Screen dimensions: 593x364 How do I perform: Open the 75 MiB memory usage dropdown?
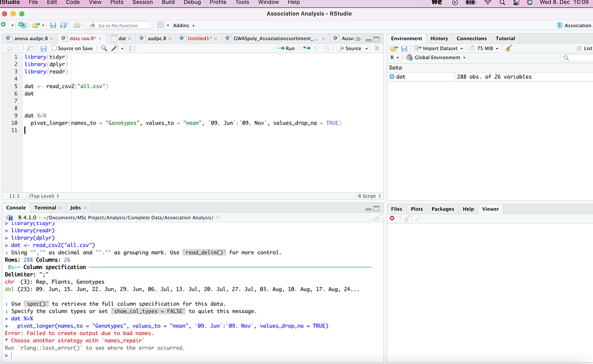[484, 49]
